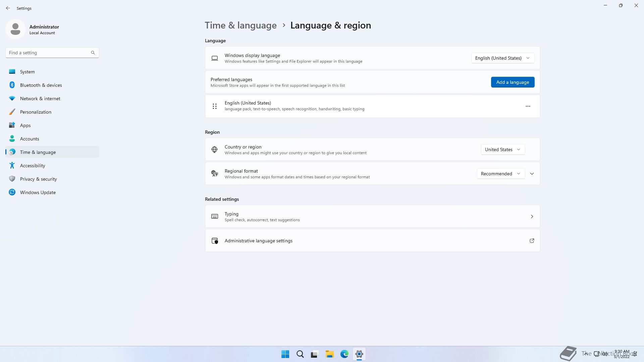The image size is (644, 362).
Task: Click the taskbar Search icon
Action: pyautogui.click(x=300, y=354)
